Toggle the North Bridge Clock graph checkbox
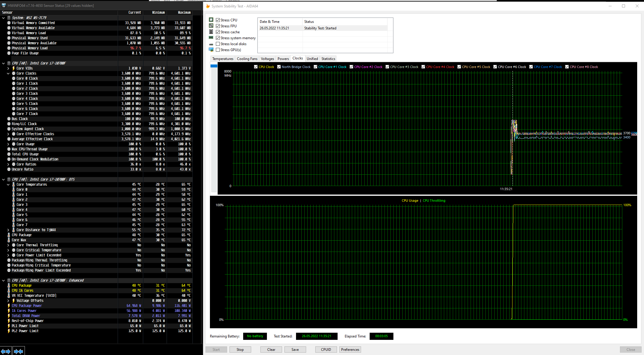 tap(279, 67)
